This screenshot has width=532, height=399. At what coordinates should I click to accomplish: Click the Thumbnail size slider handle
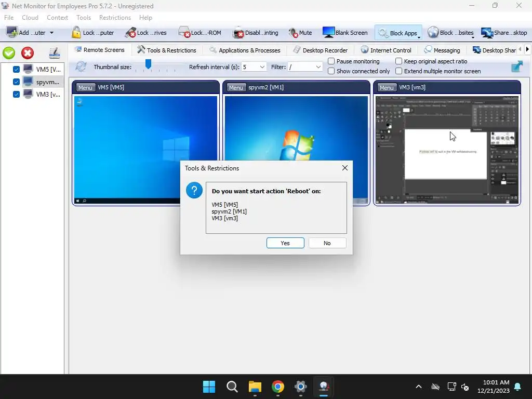148,63
